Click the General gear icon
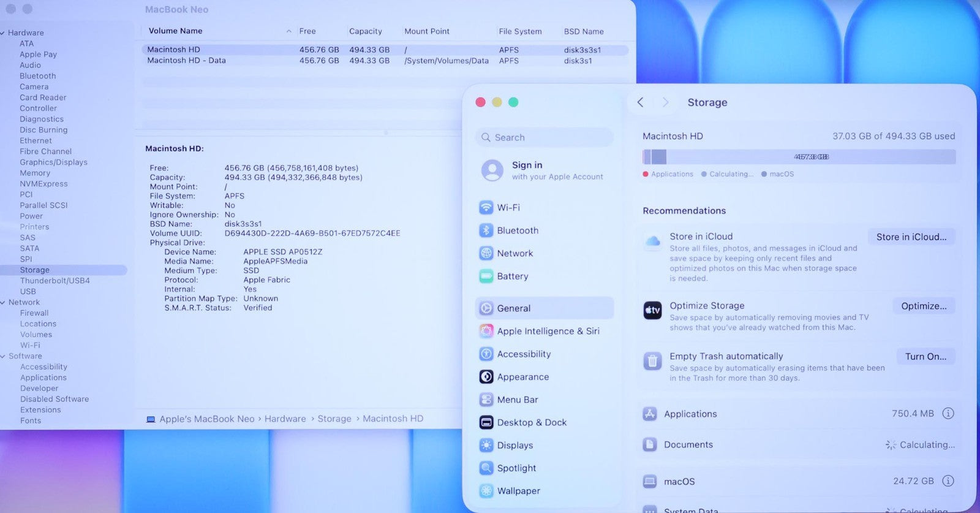 486,308
